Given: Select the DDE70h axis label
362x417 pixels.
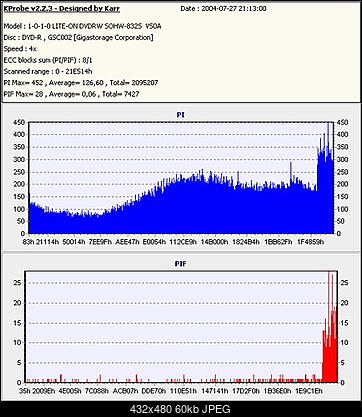Looking at the screenshot, I should coord(154,391).
